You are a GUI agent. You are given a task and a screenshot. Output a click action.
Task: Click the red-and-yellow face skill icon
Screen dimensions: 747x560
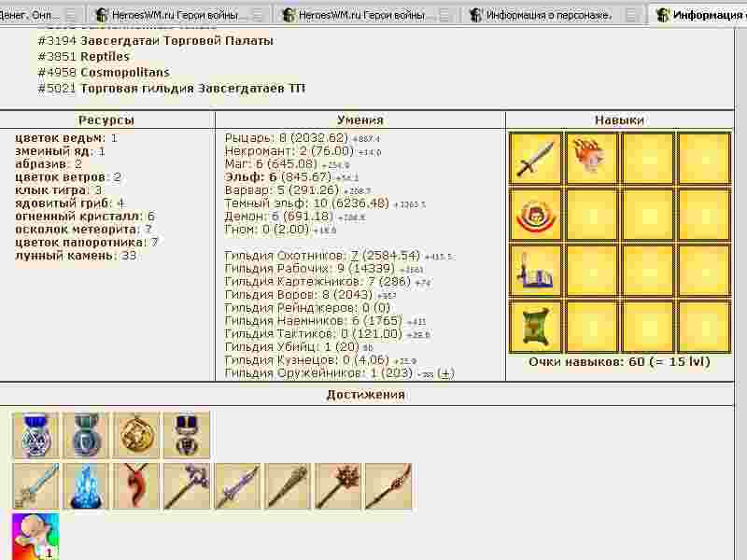click(536, 214)
